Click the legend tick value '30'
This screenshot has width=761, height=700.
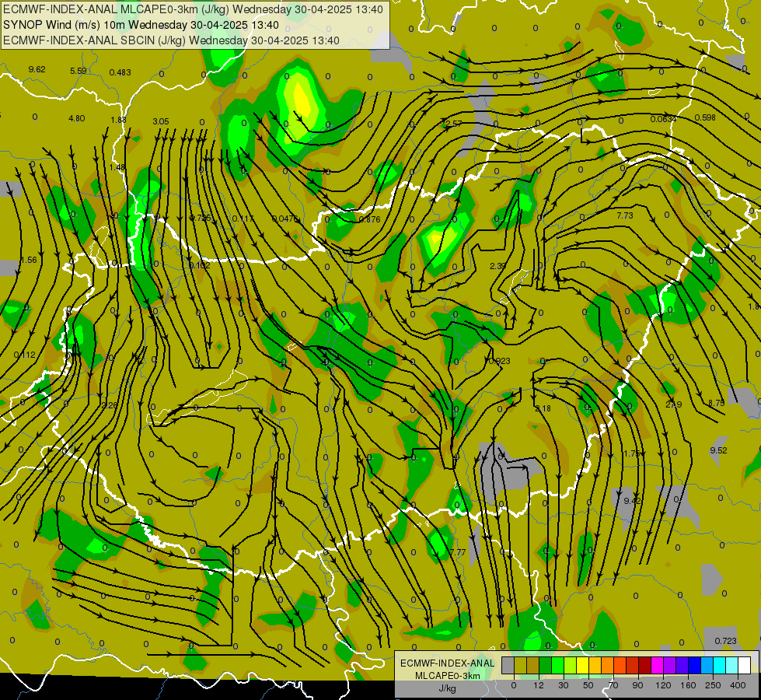(564, 685)
